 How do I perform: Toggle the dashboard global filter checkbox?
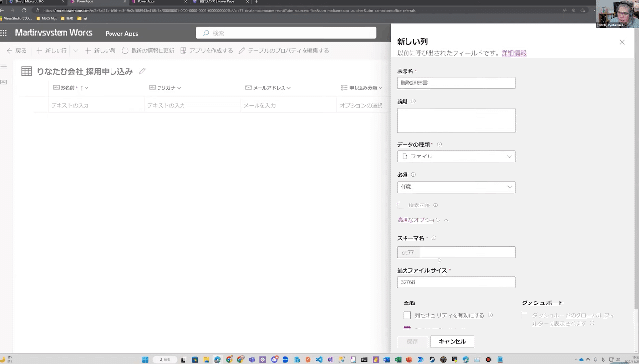(525, 315)
